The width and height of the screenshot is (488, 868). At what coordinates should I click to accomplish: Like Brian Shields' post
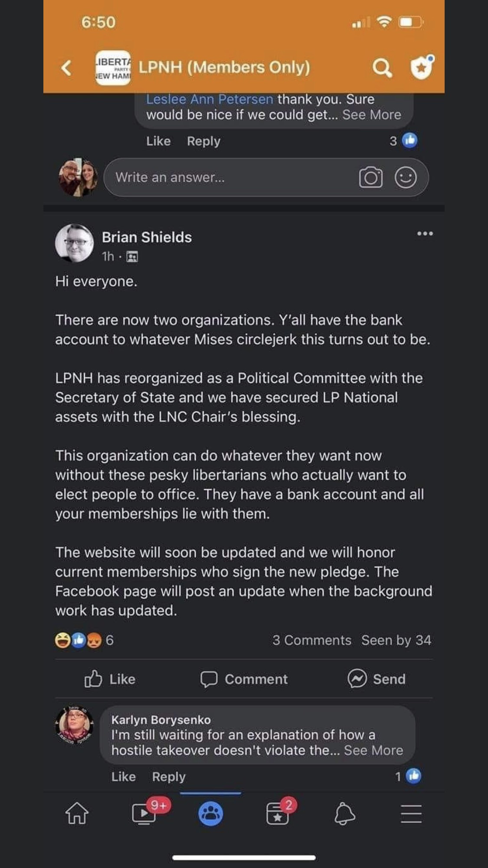[x=110, y=679]
